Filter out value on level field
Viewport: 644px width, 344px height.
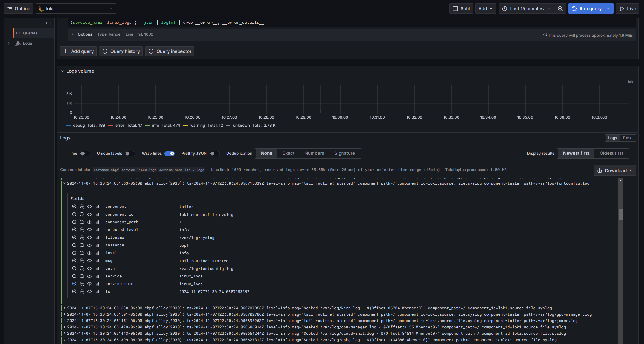(82, 253)
